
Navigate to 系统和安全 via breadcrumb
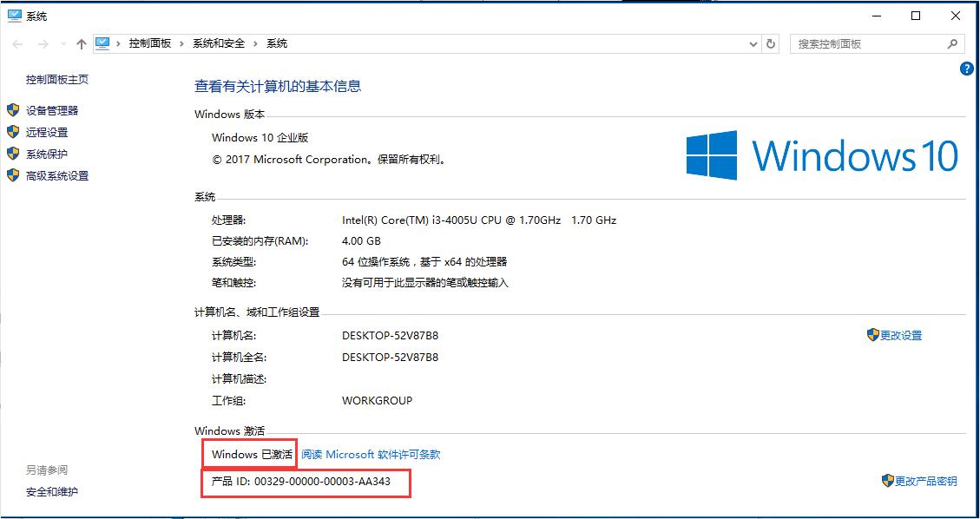(x=217, y=43)
